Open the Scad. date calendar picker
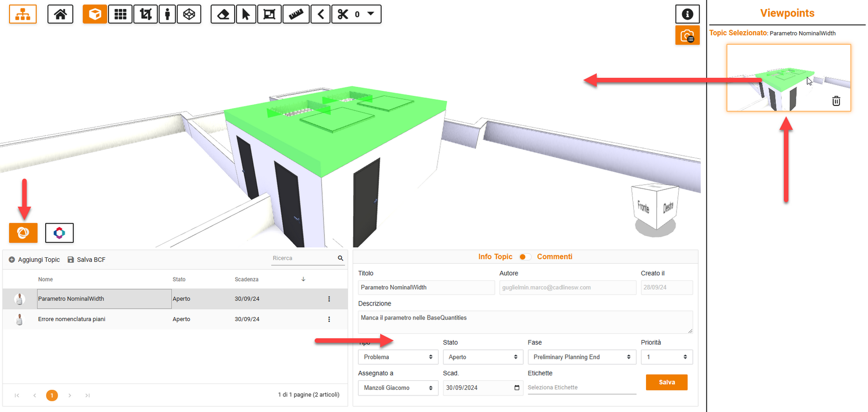 (x=516, y=388)
